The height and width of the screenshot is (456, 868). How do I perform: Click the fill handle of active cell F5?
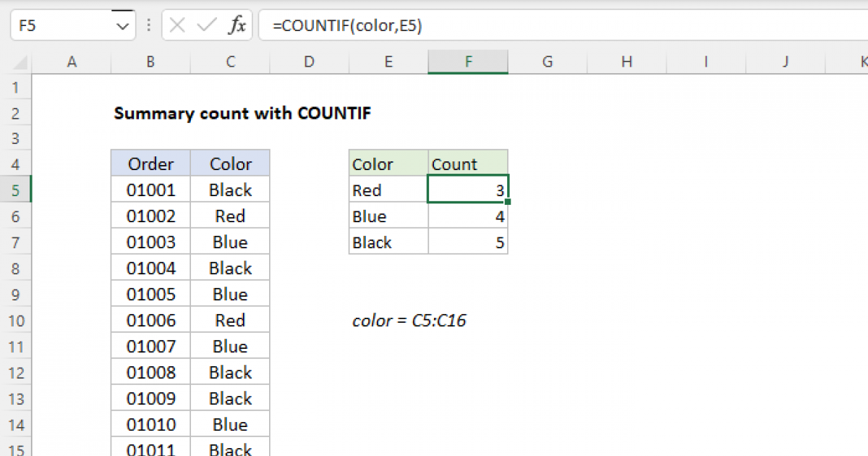507,201
